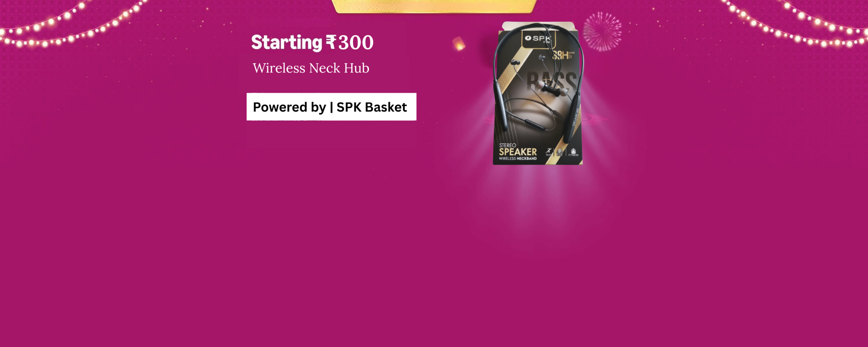Click the pink fireworks burst graphic
This screenshot has height=347, width=868.
click(602, 32)
